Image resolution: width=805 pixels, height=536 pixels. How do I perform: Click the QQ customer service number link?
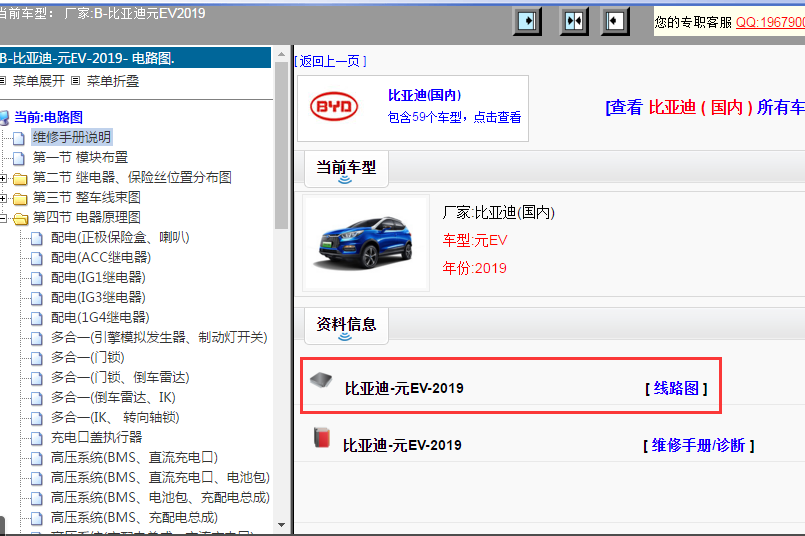click(x=770, y=22)
